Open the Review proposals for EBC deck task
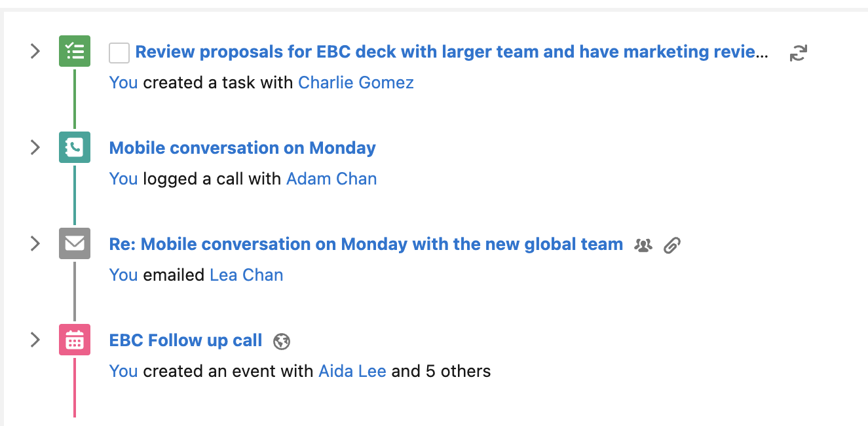 [x=451, y=52]
